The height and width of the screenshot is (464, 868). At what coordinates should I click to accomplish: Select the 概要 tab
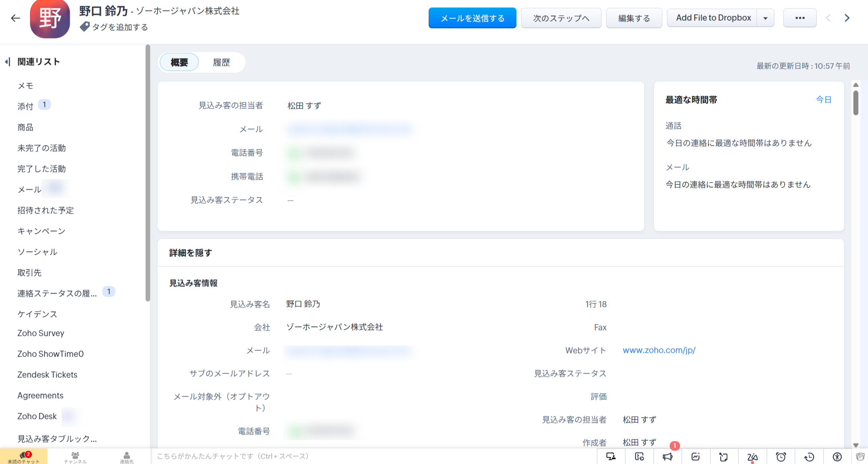[x=179, y=62]
